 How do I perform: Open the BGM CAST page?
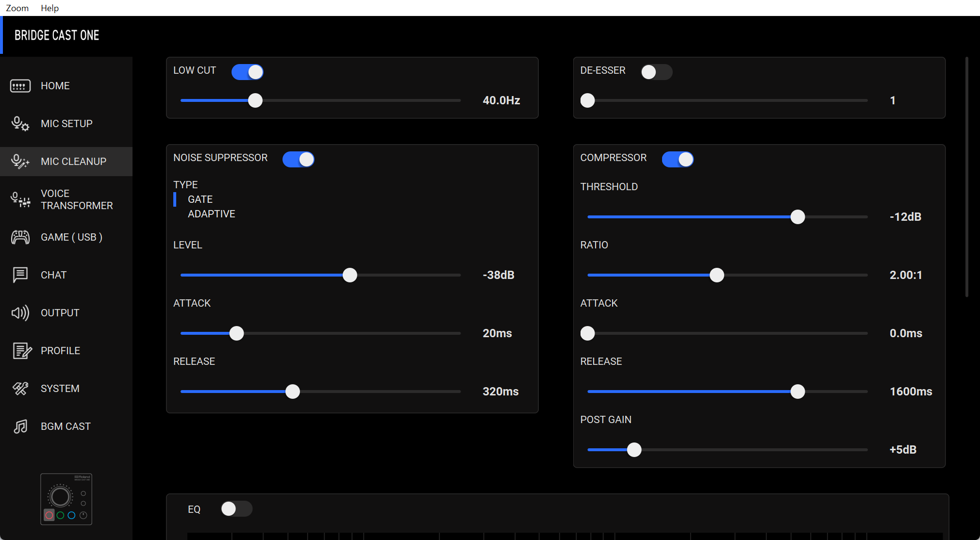(x=66, y=426)
